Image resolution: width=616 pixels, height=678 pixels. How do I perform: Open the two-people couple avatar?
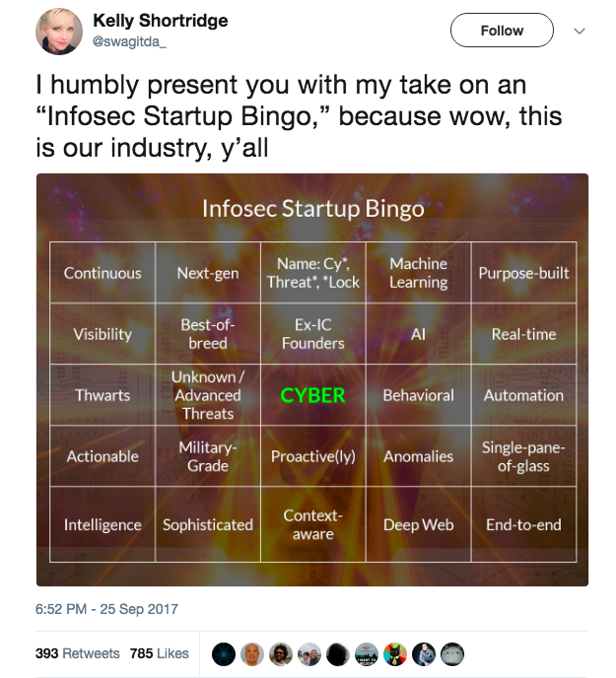point(309,654)
